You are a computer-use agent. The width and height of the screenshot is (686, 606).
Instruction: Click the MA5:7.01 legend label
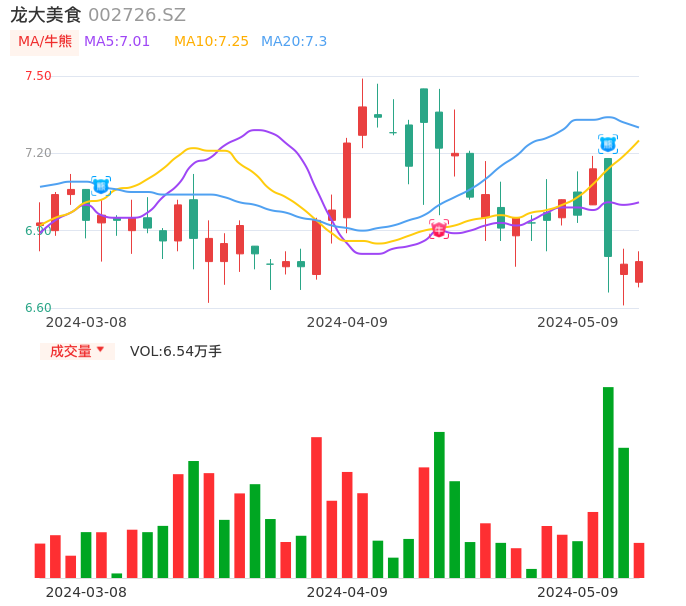pyautogui.click(x=117, y=42)
